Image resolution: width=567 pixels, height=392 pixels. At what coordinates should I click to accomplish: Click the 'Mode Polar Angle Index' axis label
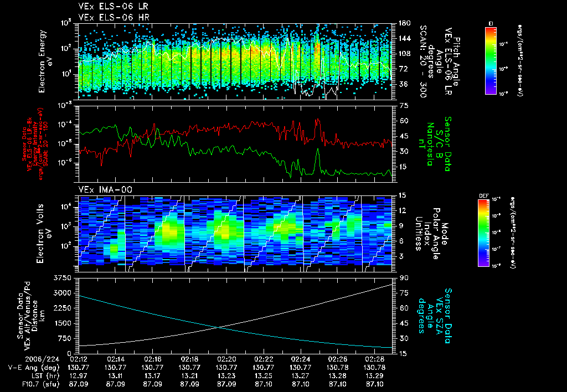[432, 234]
